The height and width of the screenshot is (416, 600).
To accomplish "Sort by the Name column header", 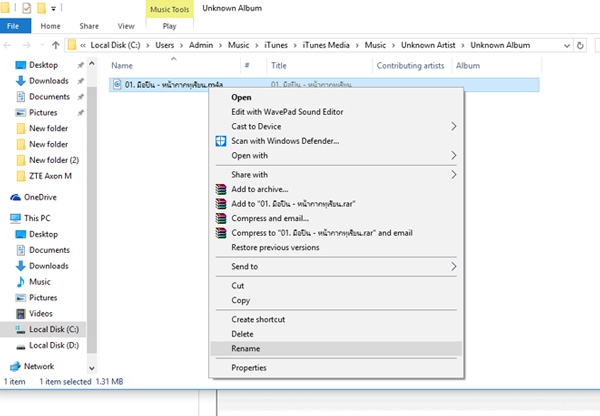I will tap(174, 65).
